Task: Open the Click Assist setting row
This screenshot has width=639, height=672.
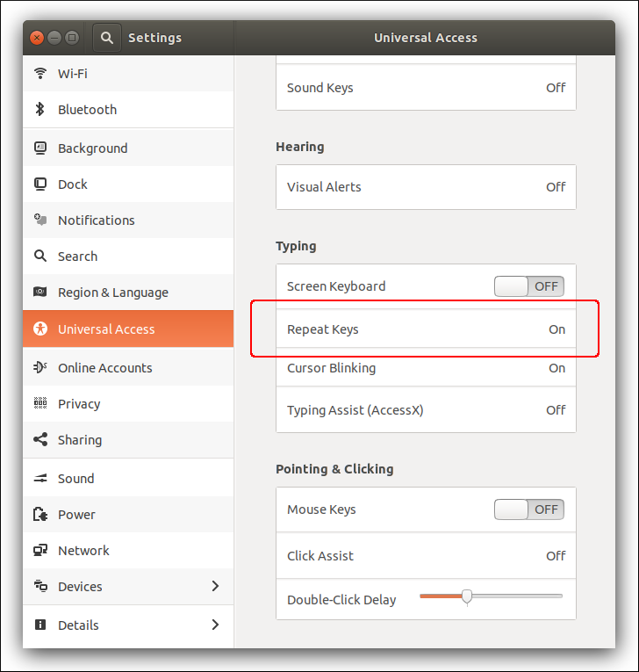Action: point(426,555)
